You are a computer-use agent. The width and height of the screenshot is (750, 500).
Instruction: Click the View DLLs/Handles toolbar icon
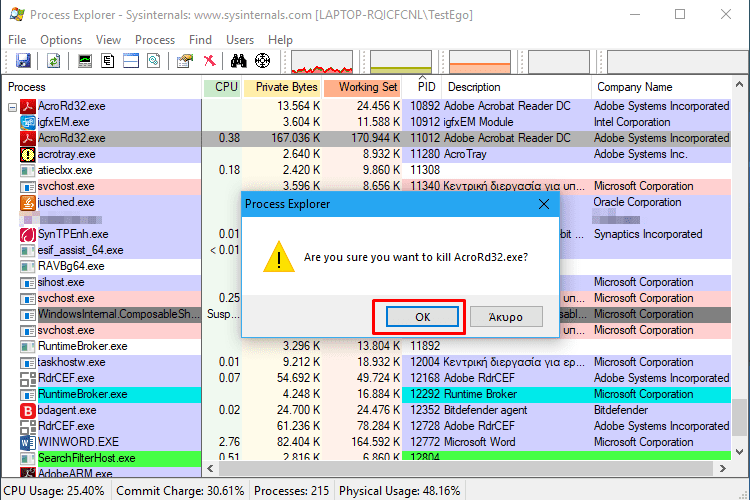click(154, 61)
